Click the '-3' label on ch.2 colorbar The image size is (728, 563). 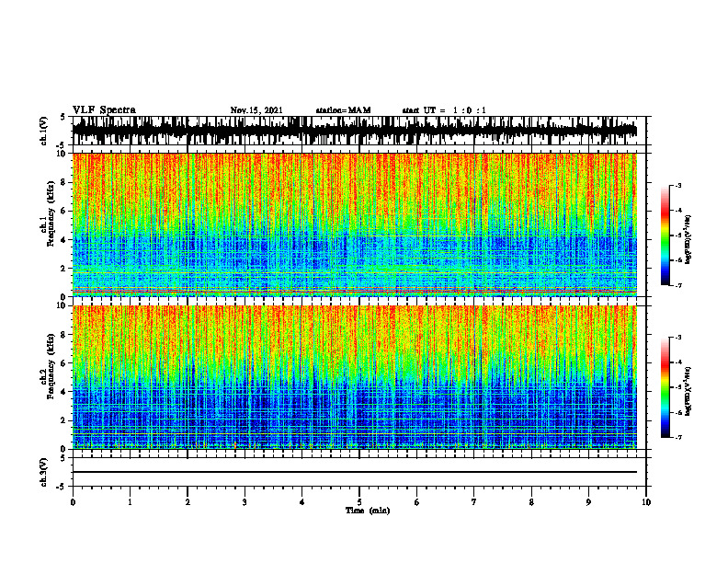click(678, 338)
